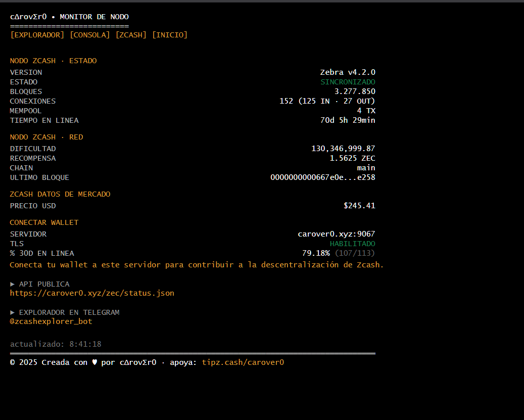Click the 'ZCASH DATOS DE MERCADO' heading
524x420 pixels.
(60, 194)
